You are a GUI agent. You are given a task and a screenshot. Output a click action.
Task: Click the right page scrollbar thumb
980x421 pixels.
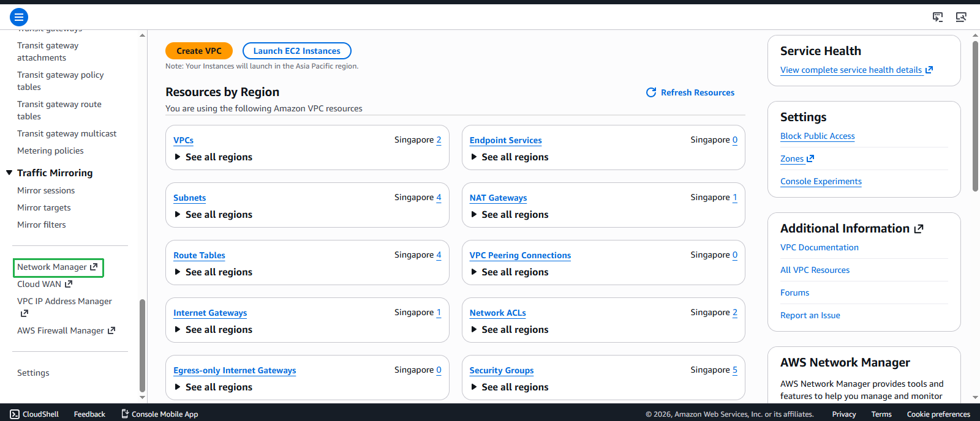[975, 116]
